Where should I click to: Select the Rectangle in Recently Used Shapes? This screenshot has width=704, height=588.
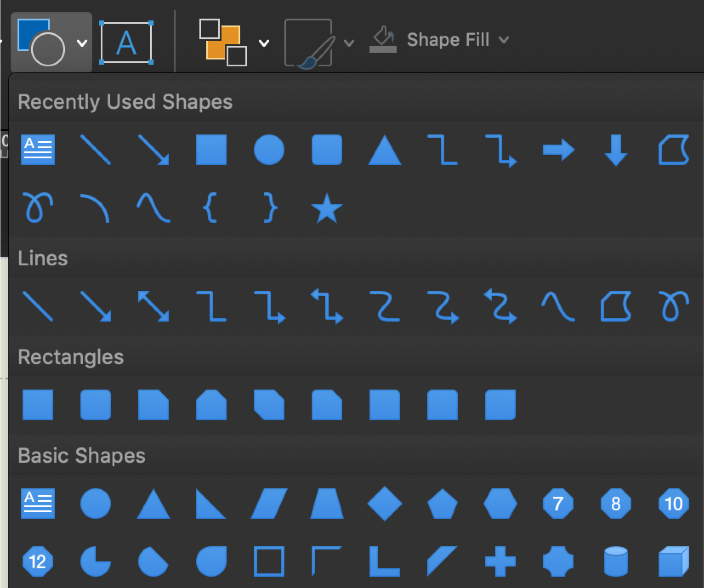pos(211,150)
